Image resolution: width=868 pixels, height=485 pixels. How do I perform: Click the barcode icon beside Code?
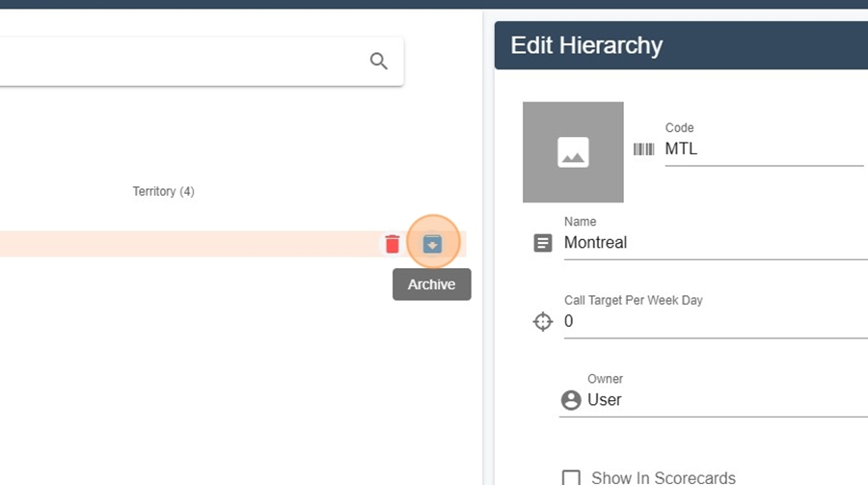[644, 148]
